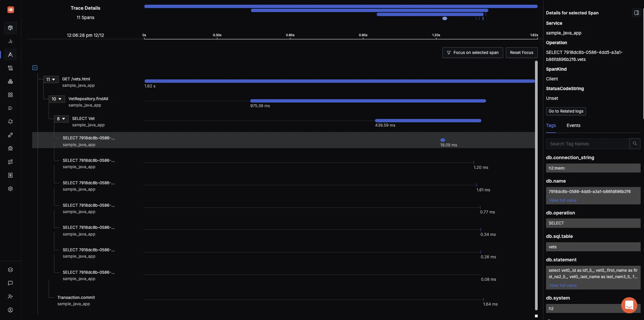The height and width of the screenshot is (320, 644).
Task: Click the layers version icon in sidebar
Action: (x=10, y=270)
